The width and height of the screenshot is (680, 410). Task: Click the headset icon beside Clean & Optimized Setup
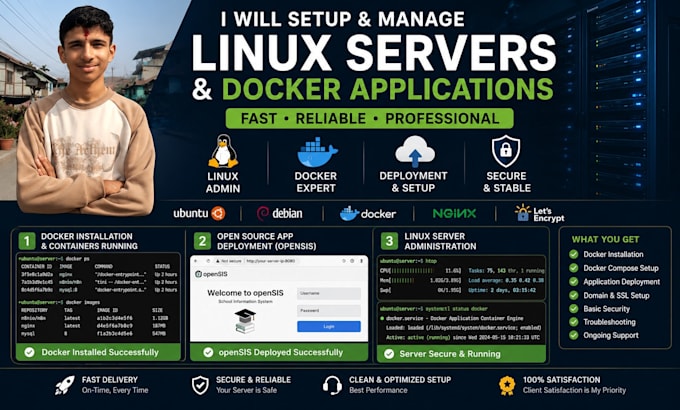(332, 385)
